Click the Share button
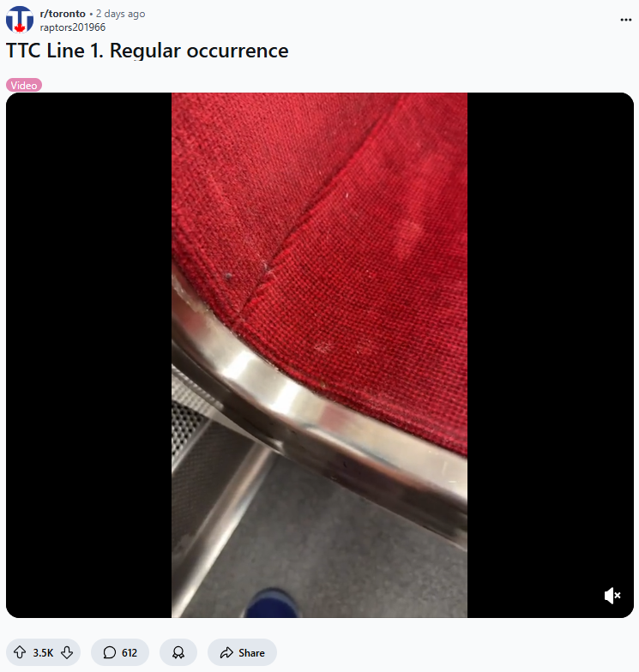 click(242, 652)
